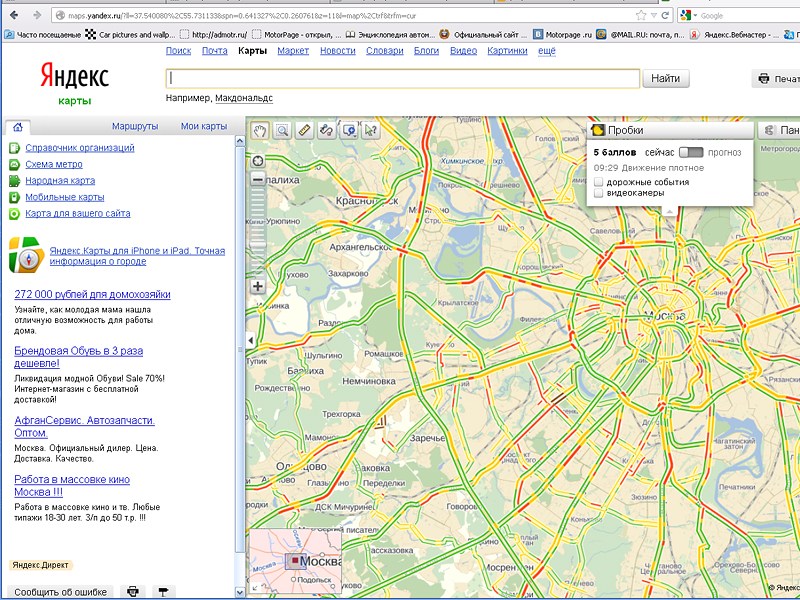800x600 pixels.
Task: Open the Часто посещаемые bookmarks folder
Action: point(43,35)
